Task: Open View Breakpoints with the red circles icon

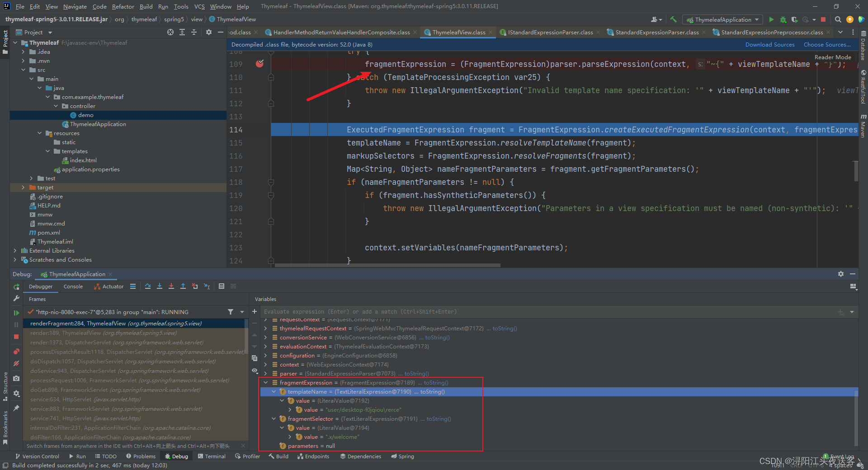Action: pos(16,352)
